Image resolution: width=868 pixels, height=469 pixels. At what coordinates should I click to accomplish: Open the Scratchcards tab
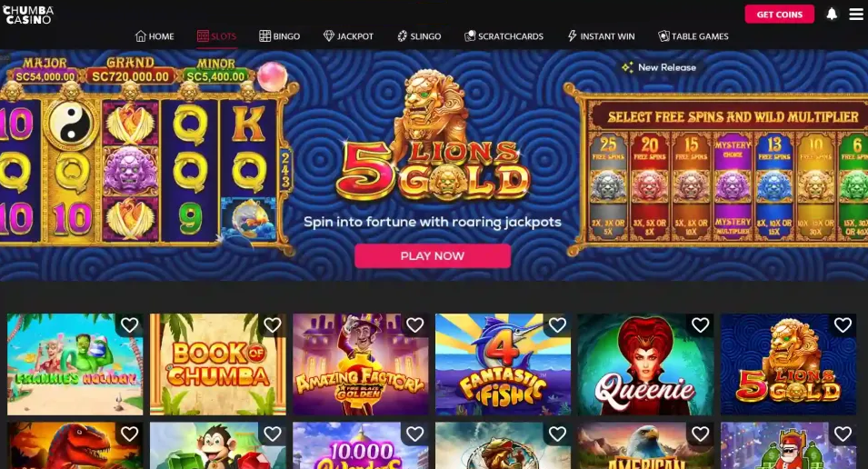(x=504, y=36)
